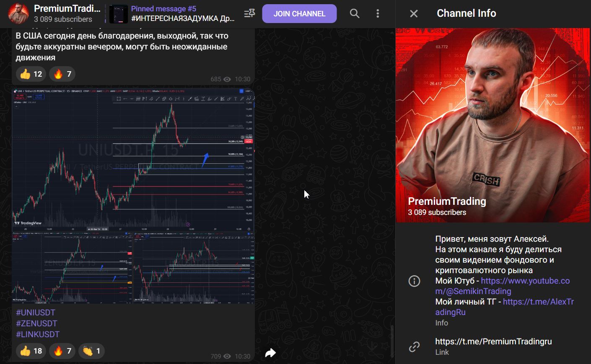Search in this channel via magnifier icon
591x364 pixels.
[355, 13]
